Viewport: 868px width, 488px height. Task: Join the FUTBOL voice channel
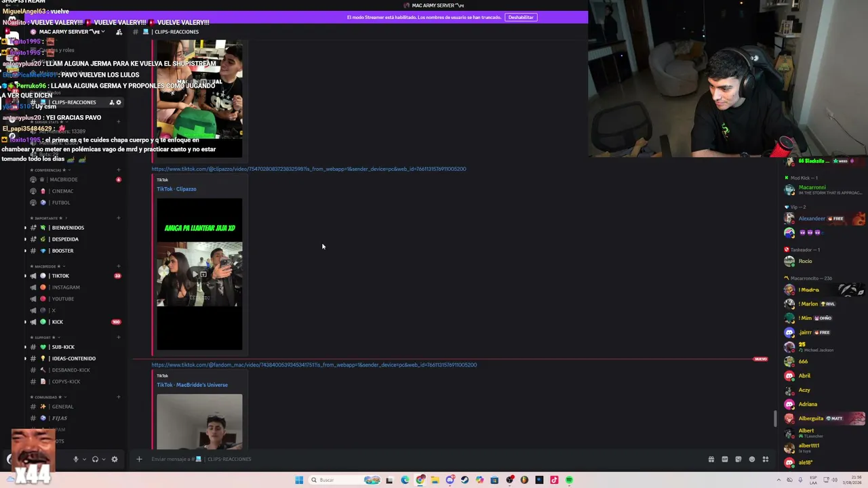click(x=61, y=203)
